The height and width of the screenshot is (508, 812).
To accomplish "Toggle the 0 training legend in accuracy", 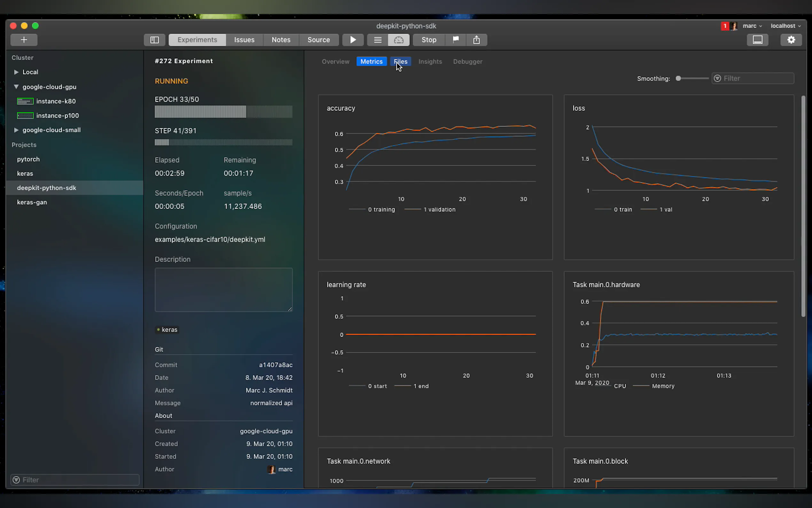I will pos(381,209).
